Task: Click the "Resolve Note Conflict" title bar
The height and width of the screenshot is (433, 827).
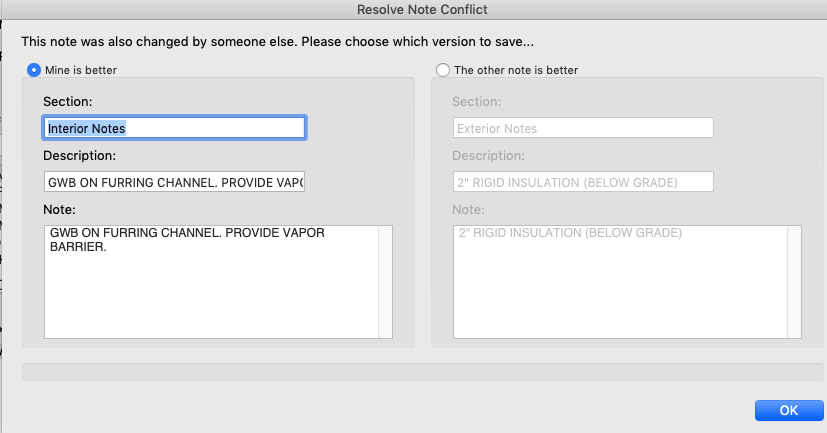Action: pyautogui.click(x=413, y=9)
